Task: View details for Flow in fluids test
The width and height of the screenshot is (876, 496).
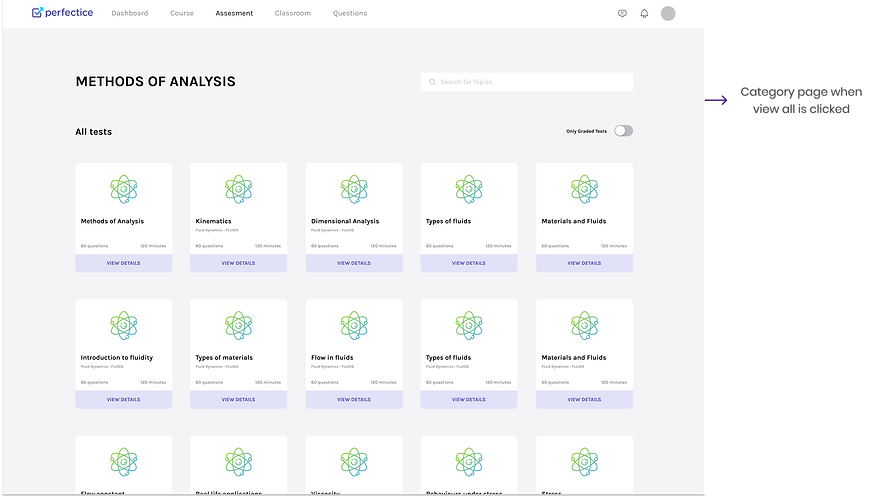Action: [x=354, y=399]
